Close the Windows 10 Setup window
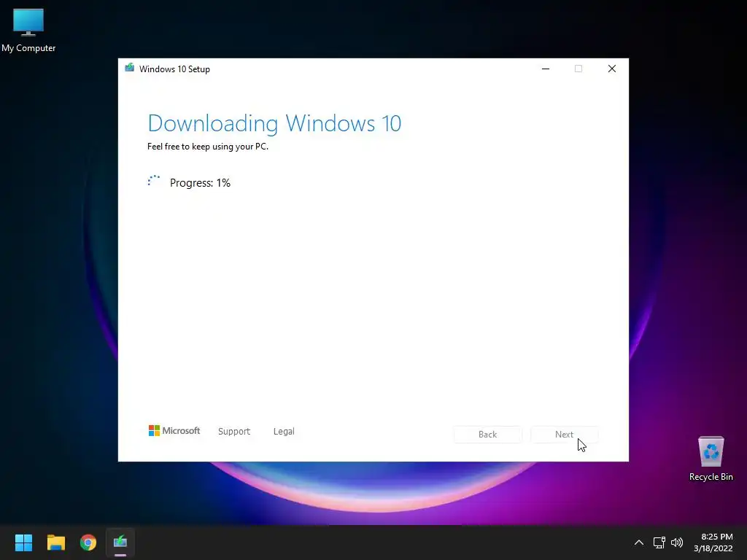 [612, 69]
